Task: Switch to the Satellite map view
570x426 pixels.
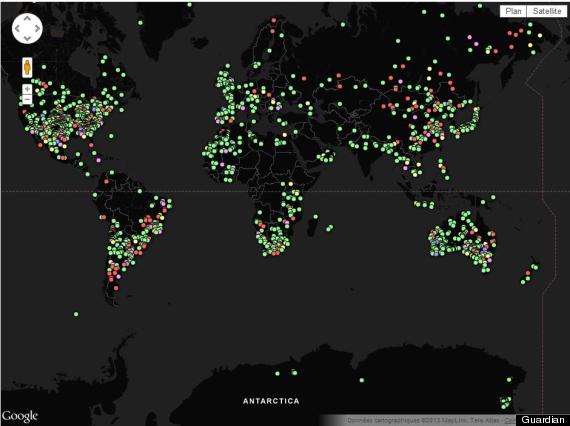Action: coord(546,11)
